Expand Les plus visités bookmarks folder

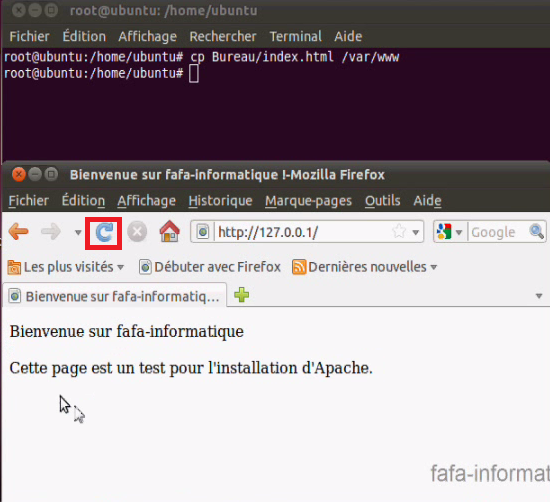pos(66,267)
